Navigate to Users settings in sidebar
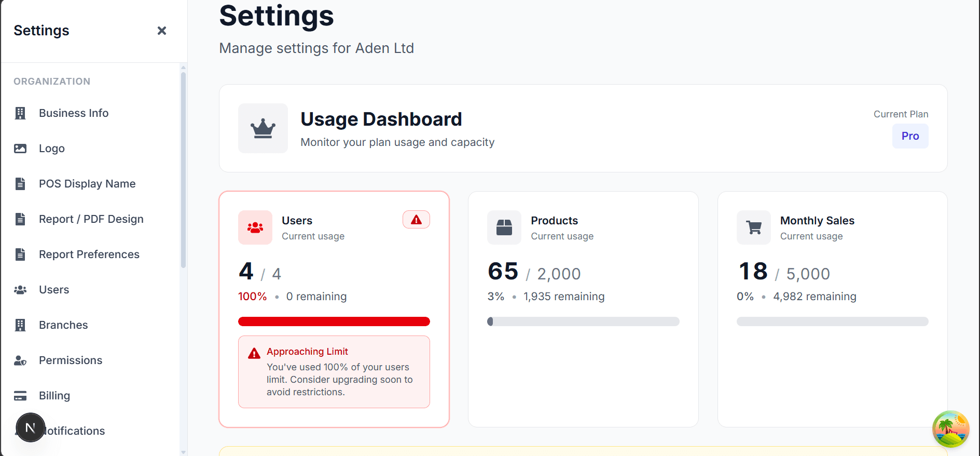The image size is (980, 456). click(54, 290)
